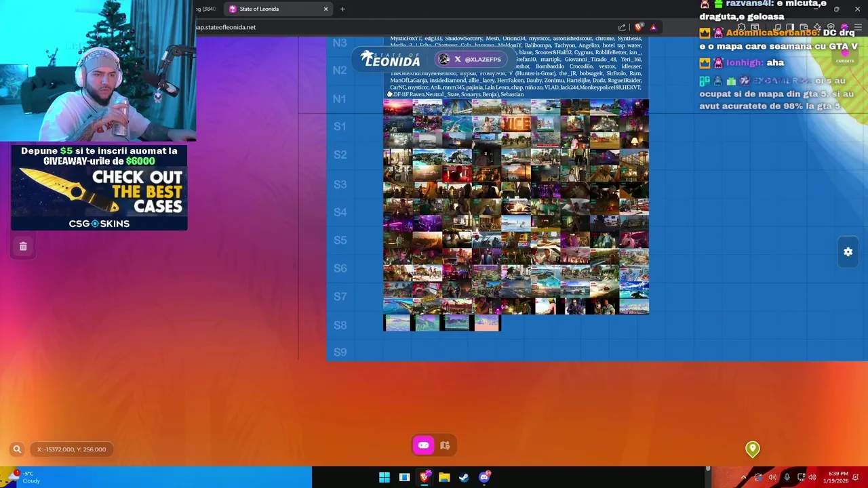Click the green location pin marker
The width and height of the screenshot is (868, 488).
(752, 449)
